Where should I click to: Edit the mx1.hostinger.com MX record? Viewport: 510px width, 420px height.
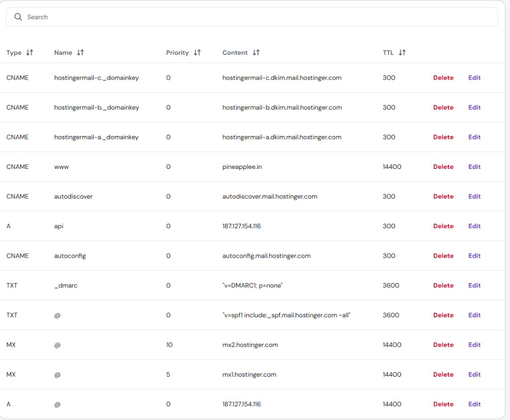(x=474, y=374)
